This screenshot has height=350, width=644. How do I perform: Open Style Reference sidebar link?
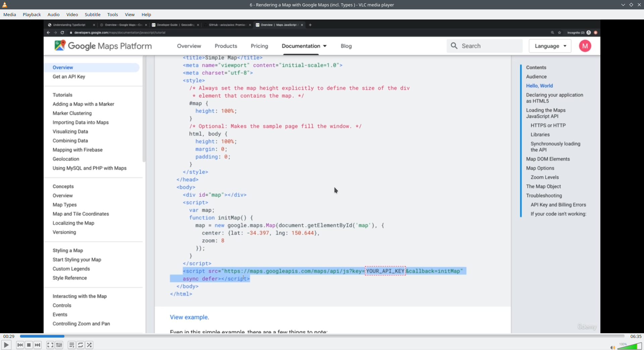tap(70, 278)
